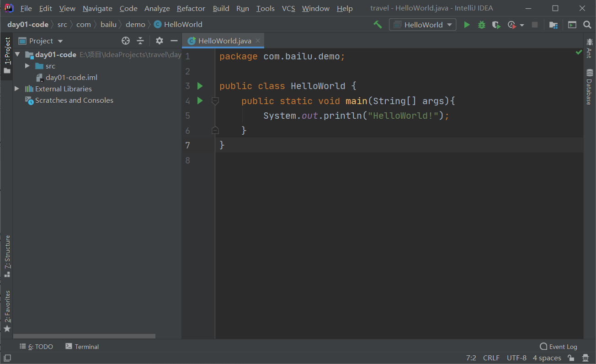The width and height of the screenshot is (596, 364).
Task: Open the VCS menu
Action: click(x=288, y=9)
